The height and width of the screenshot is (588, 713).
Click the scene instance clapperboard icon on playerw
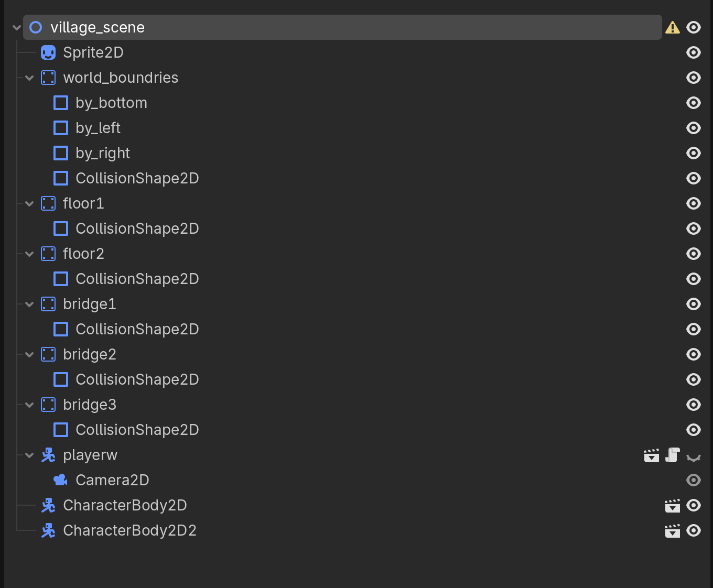[651, 455]
